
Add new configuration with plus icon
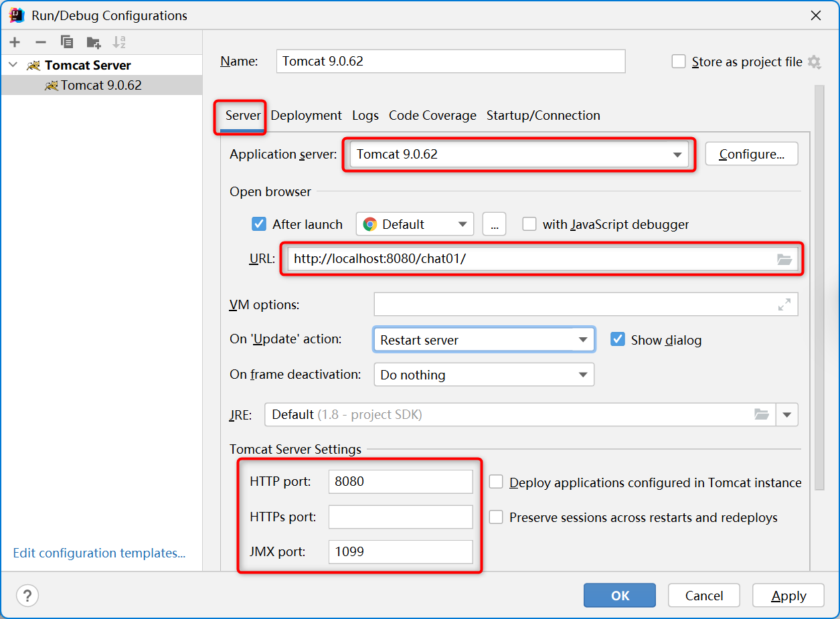15,42
